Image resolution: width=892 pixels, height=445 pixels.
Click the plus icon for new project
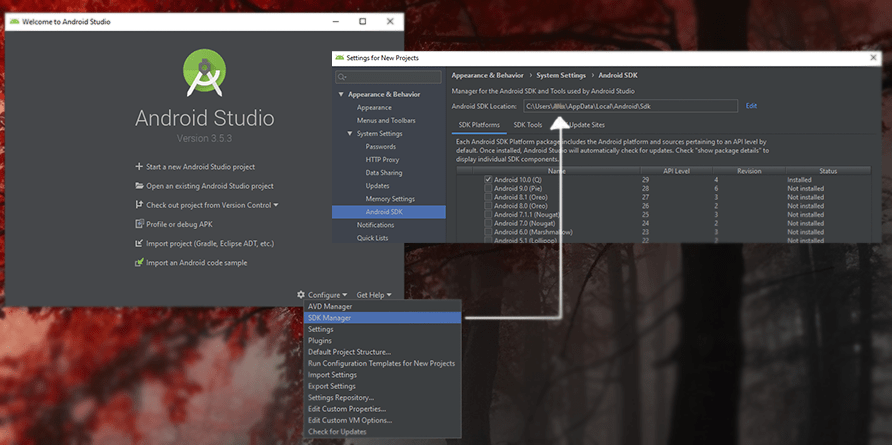click(x=139, y=167)
